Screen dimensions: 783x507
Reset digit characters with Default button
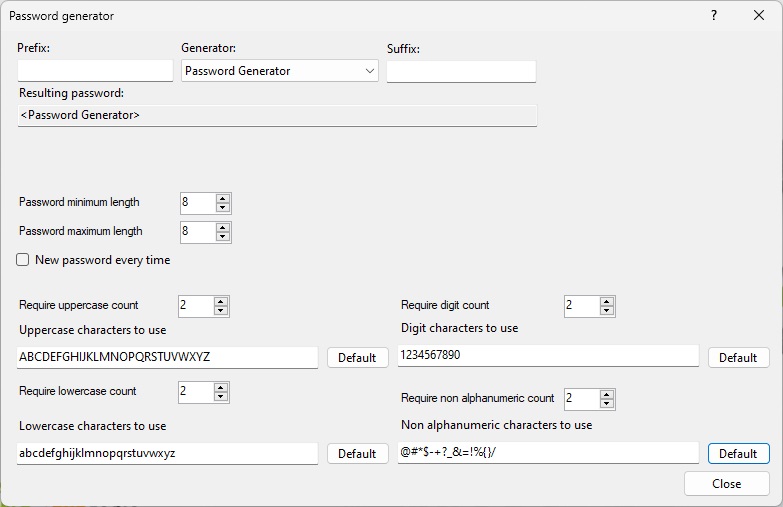[738, 357]
